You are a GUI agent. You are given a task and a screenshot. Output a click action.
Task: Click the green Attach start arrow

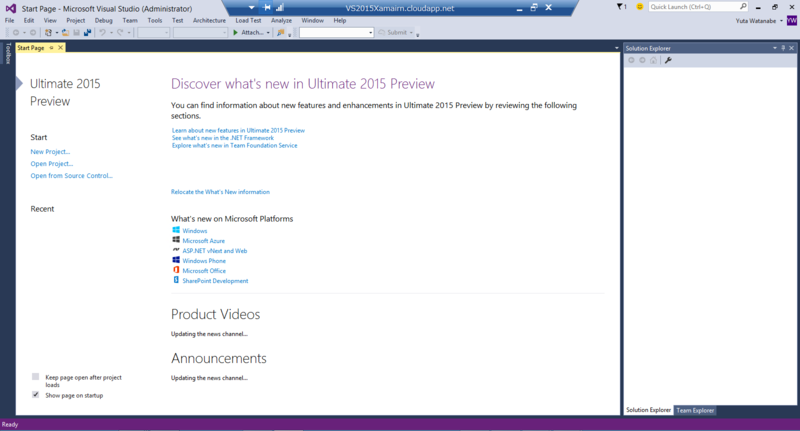click(x=235, y=33)
